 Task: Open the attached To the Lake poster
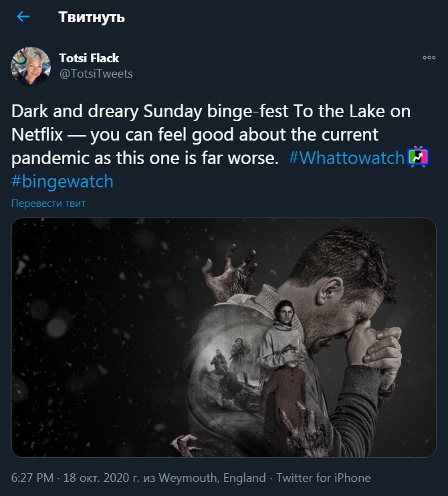pos(224,337)
